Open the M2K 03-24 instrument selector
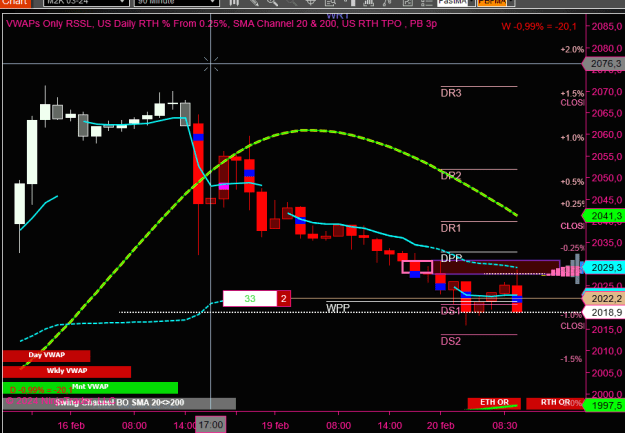 click(x=86, y=2)
